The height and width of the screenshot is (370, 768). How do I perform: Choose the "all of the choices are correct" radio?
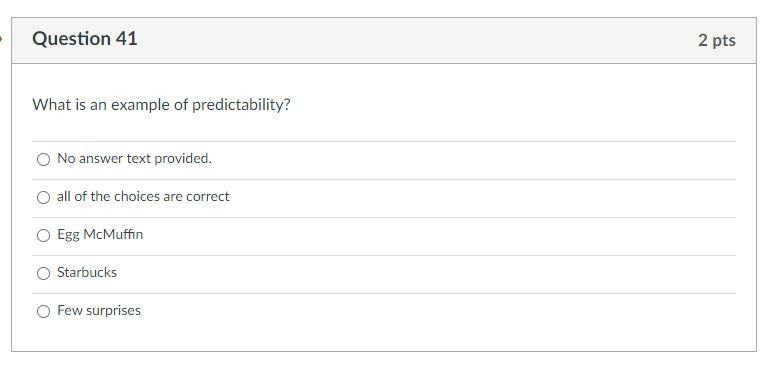point(44,197)
